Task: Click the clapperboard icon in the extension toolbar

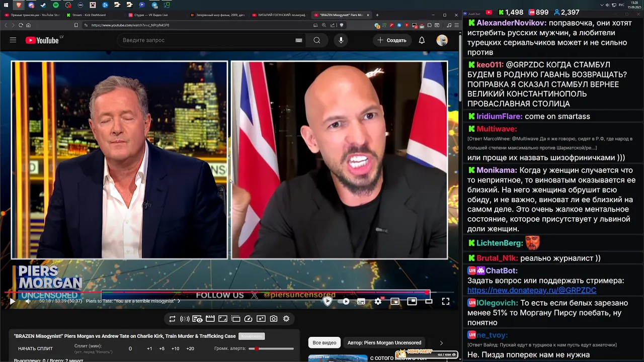Action: 210,319
